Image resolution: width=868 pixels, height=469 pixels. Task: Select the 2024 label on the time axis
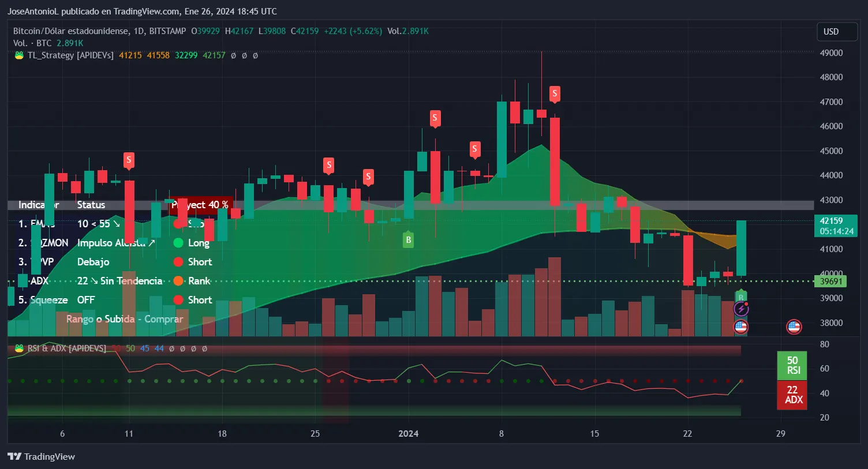click(409, 434)
